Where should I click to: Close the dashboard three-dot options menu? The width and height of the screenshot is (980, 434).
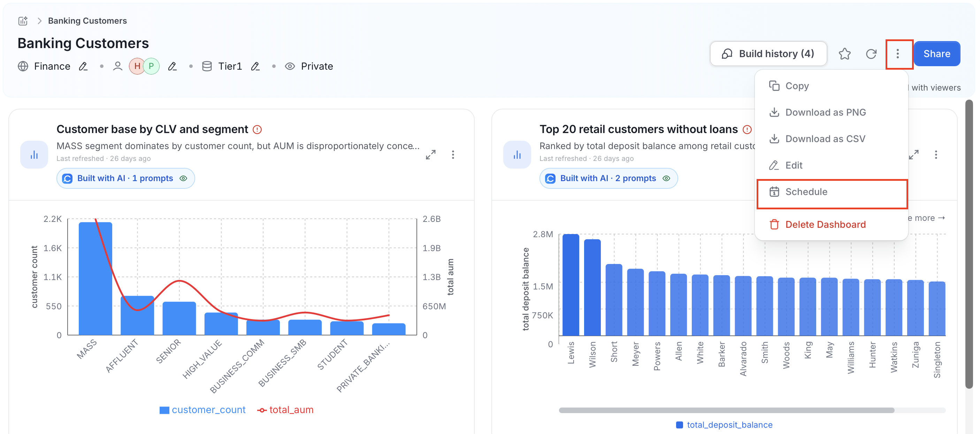(897, 54)
